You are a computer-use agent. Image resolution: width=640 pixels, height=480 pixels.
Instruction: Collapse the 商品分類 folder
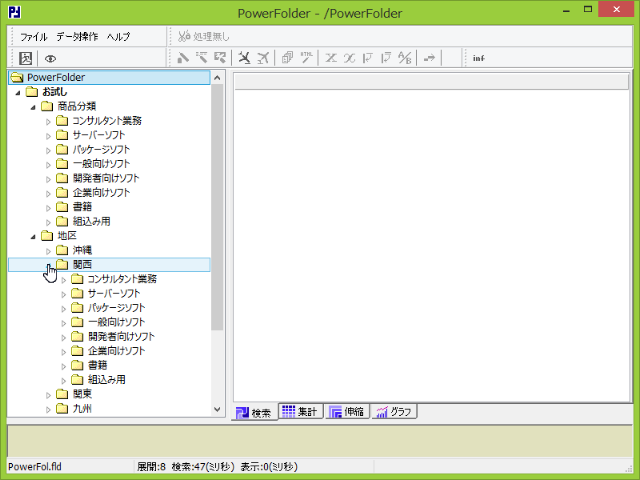point(33,107)
